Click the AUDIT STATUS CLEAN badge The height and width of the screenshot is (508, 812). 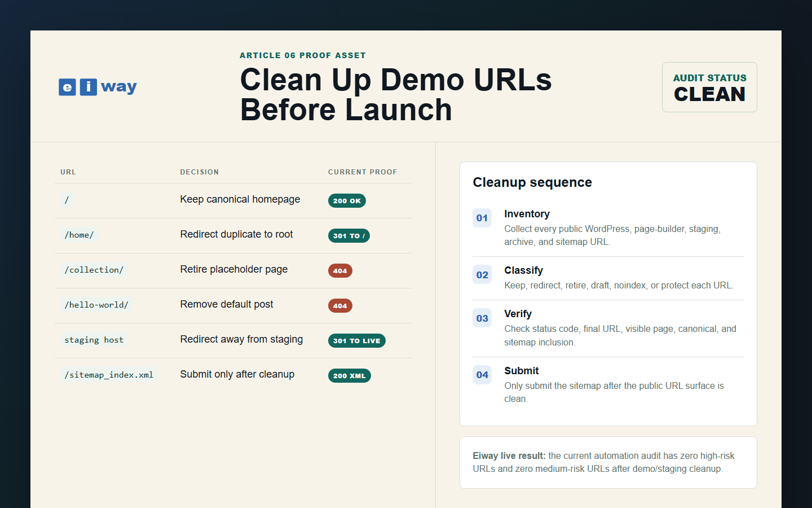coord(709,87)
